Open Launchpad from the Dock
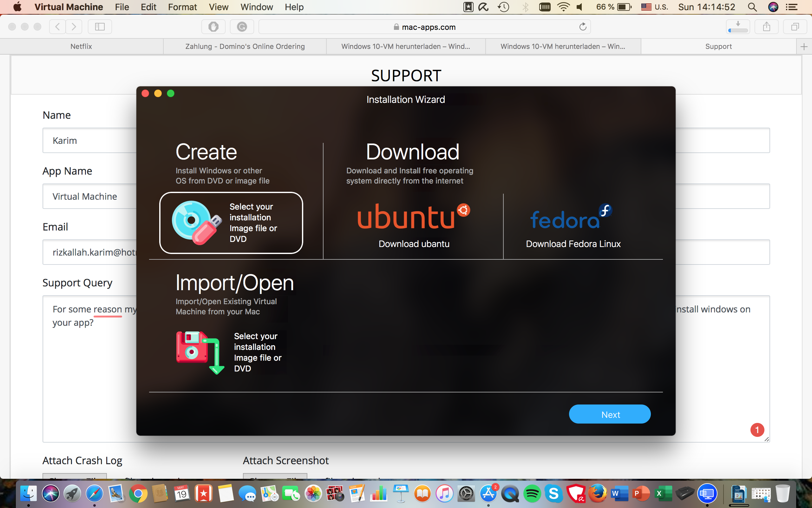Viewport: 812px width, 508px height. [72, 494]
